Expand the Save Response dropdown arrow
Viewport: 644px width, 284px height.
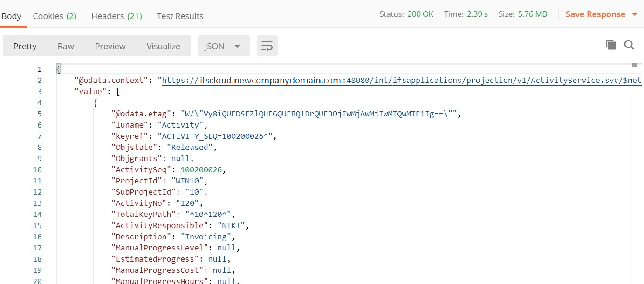pos(634,14)
